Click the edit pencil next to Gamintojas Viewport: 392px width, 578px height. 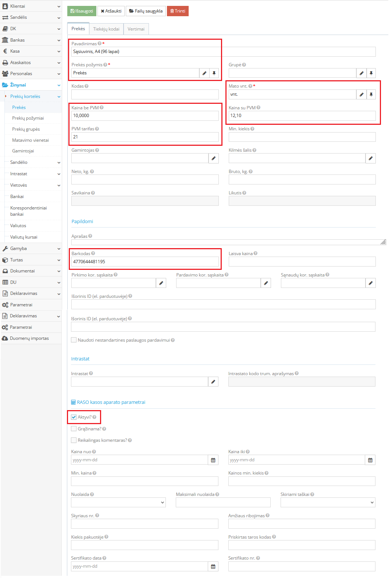(x=213, y=158)
